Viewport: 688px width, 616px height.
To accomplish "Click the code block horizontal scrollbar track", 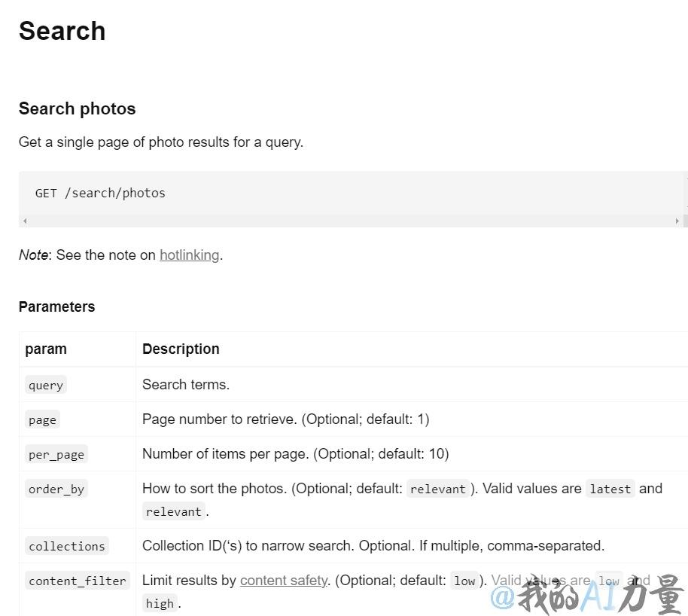I will point(351,221).
